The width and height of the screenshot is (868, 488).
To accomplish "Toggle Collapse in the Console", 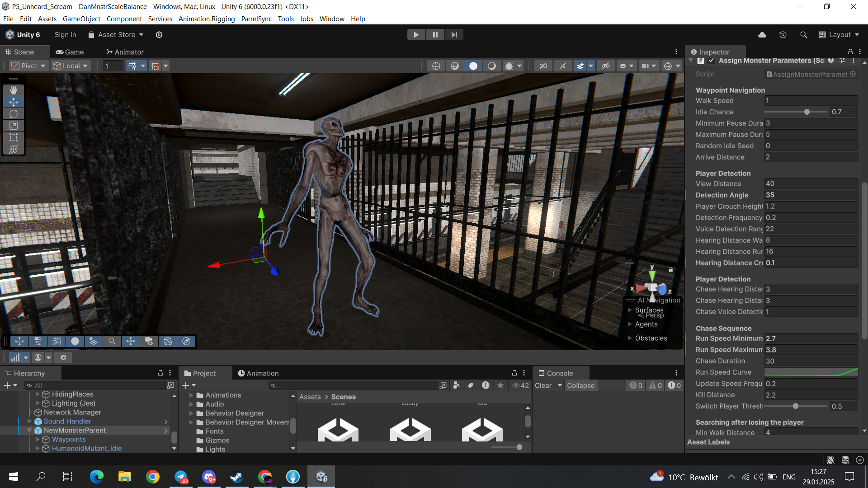I will point(580,385).
